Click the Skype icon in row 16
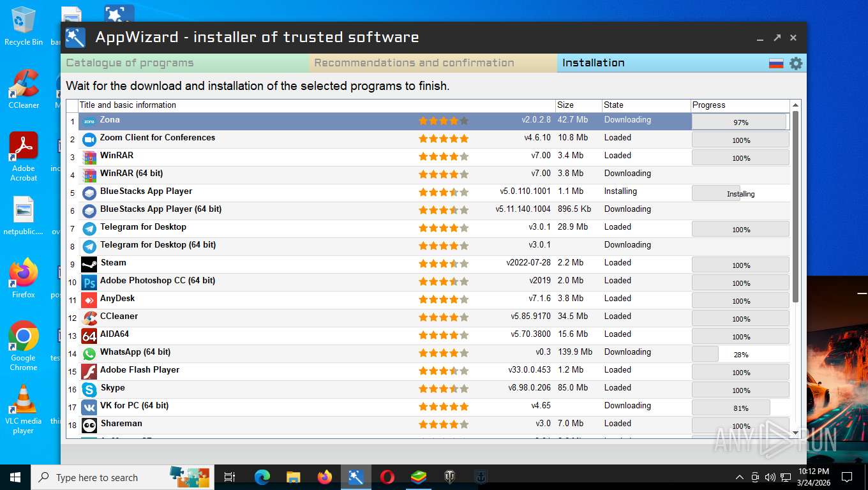Image resolution: width=868 pixels, height=490 pixels. [x=89, y=389]
